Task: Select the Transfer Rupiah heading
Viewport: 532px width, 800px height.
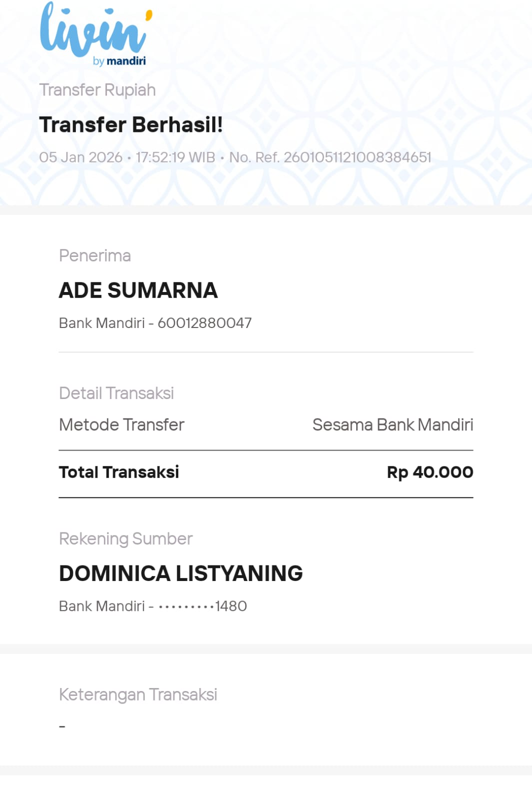Action: (x=97, y=90)
